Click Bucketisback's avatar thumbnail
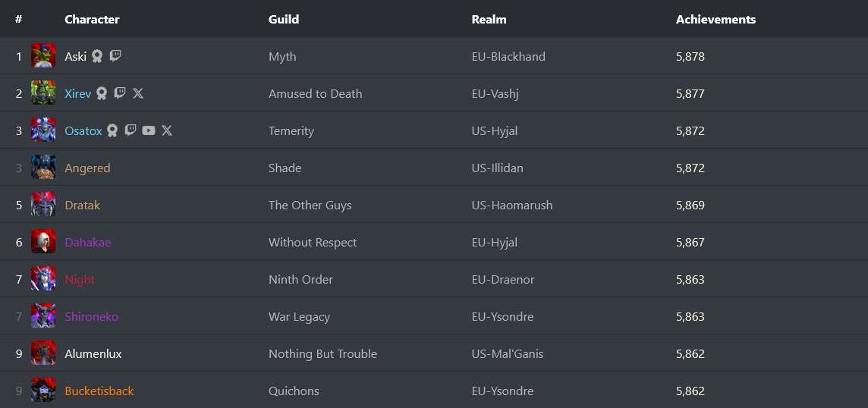Viewport: 868px width, 408px height. point(43,391)
